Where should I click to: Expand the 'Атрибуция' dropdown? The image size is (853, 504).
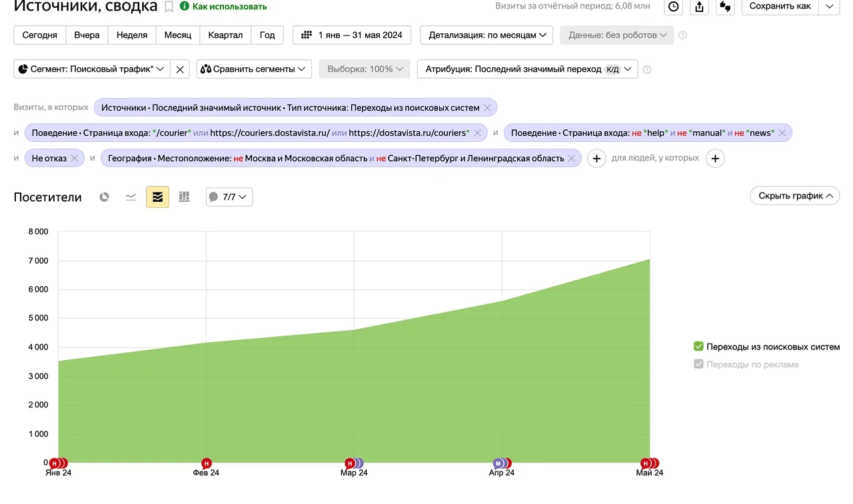coord(527,69)
